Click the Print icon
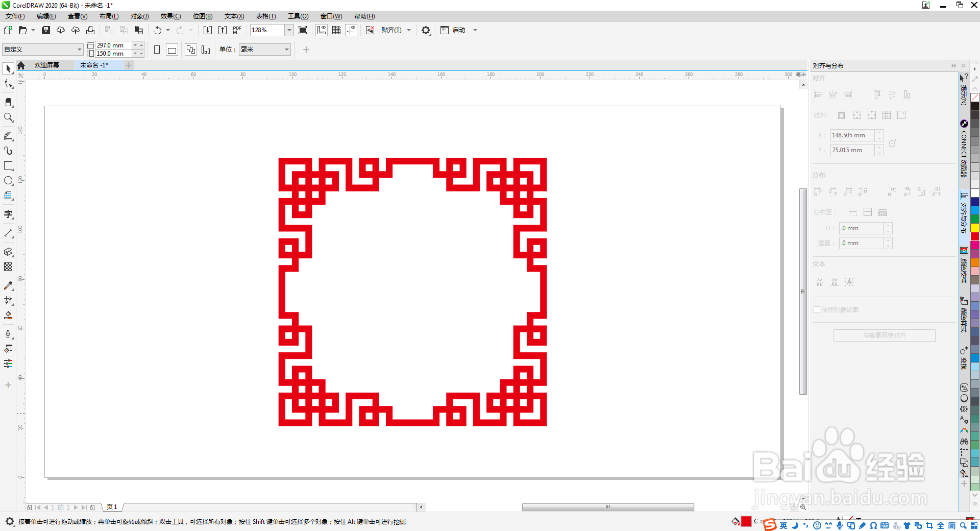980x531 pixels. (90, 30)
